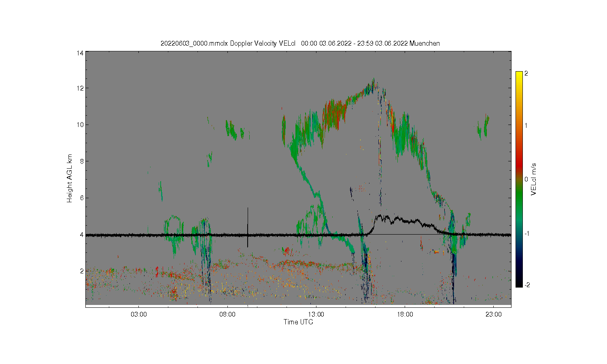Screen dimensions: 607x364
Task: Click the height axis label 14
Action: coord(81,53)
